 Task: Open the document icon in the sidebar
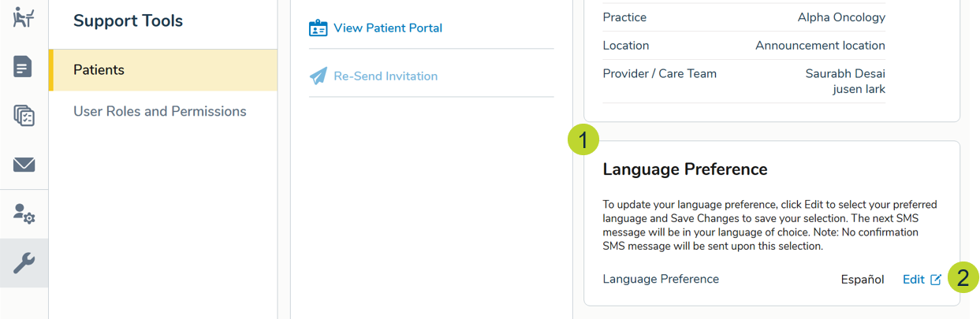(24, 67)
